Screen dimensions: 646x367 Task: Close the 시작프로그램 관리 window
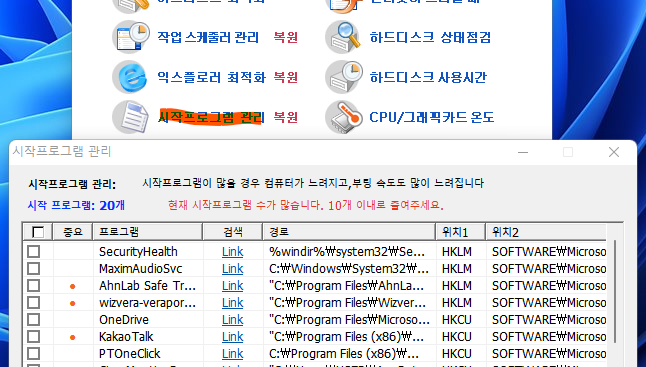coord(614,152)
